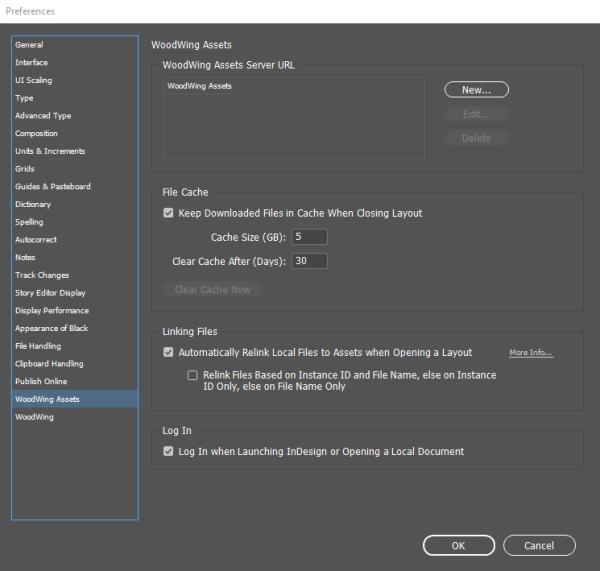Click the OK button
This screenshot has width=600, height=571.
point(458,545)
